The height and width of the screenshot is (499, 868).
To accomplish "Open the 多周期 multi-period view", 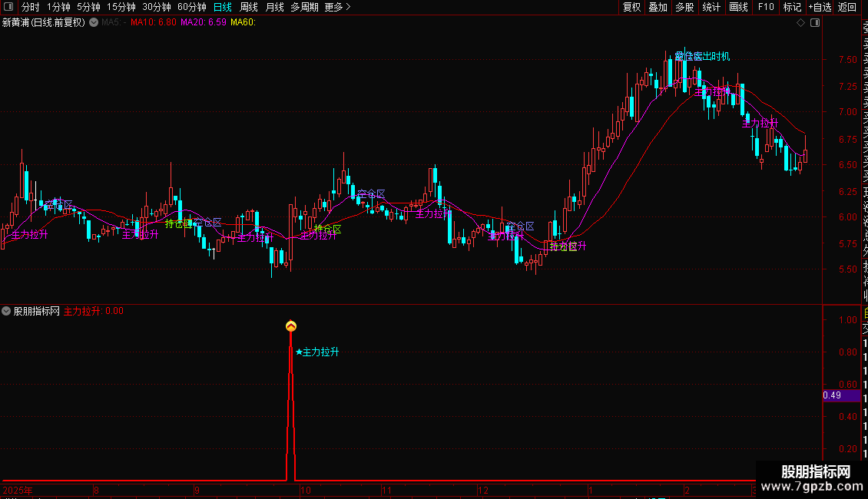I will (304, 7).
